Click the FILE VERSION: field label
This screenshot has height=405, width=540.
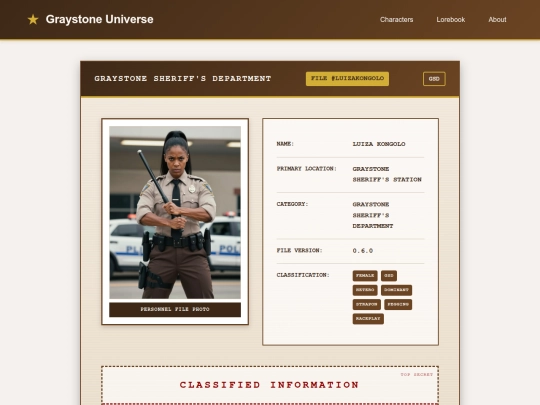point(299,250)
